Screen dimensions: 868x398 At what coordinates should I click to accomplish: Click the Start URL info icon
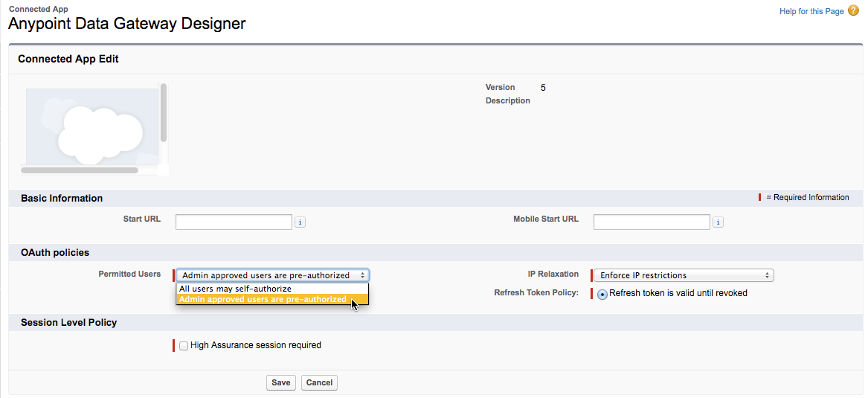(300, 222)
